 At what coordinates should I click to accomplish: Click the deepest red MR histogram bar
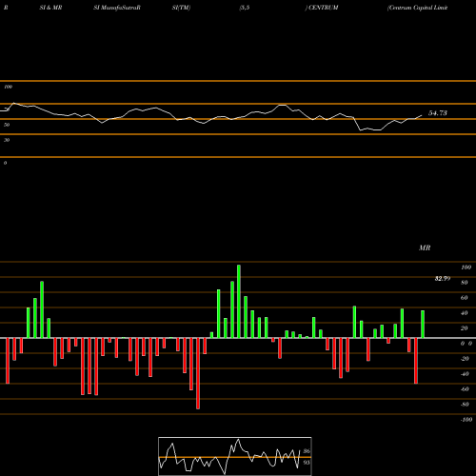[x=198, y=373]
